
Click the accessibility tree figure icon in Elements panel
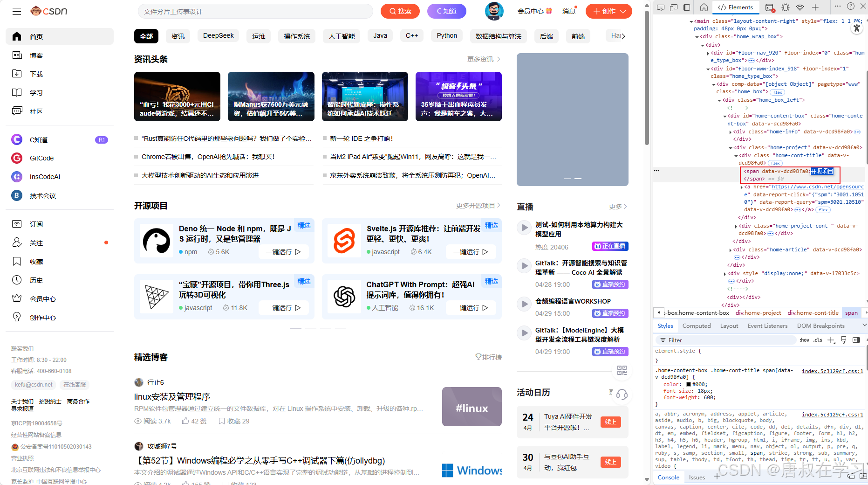(856, 28)
